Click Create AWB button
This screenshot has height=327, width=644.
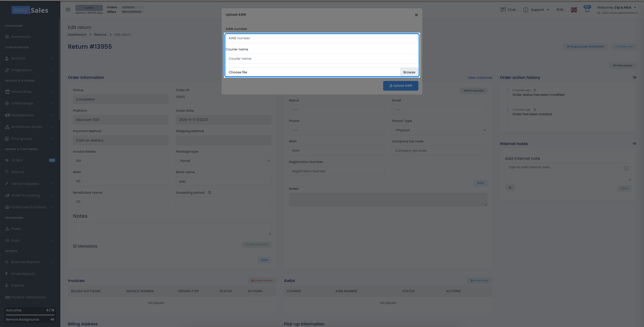point(480,280)
